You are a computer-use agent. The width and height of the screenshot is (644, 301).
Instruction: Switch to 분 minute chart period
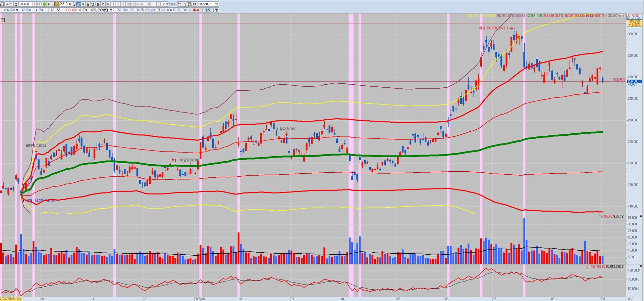(x=98, y=4)
